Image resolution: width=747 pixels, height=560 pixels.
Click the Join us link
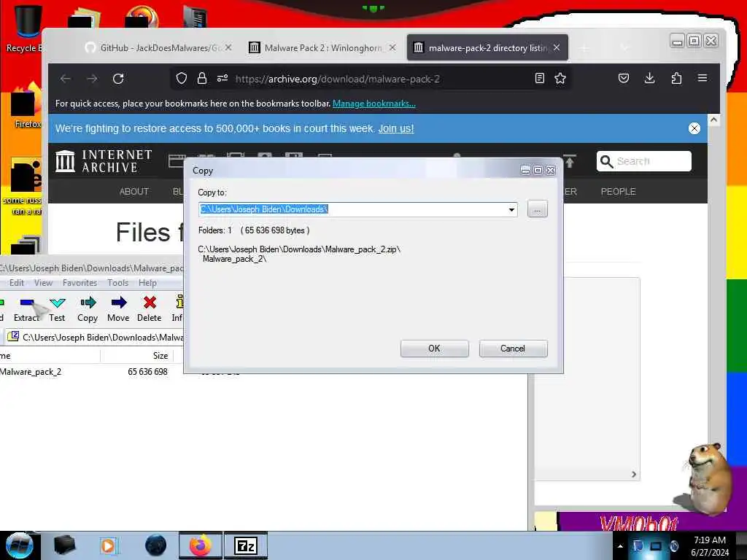pos(396,128)
